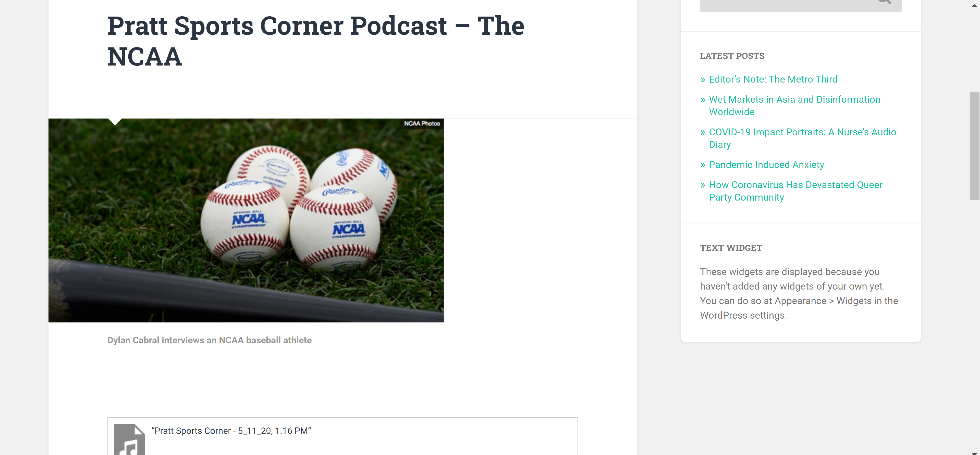Click the scrollbar down arrow
The width and height of the screenshot is (980, 455).
tap(974, 453)
